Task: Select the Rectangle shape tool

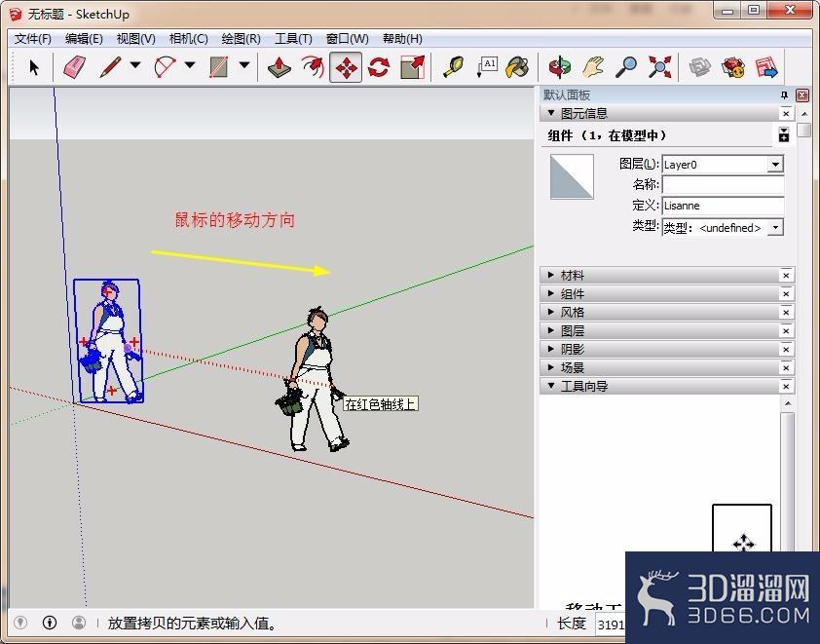Action: click(218, 67)
